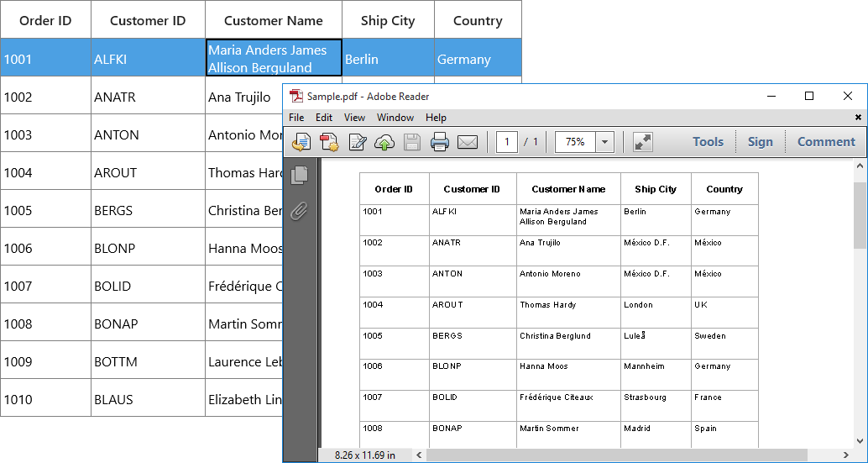
Task: Select the Ana Trujilo cell in the grid
Action: 244,95
